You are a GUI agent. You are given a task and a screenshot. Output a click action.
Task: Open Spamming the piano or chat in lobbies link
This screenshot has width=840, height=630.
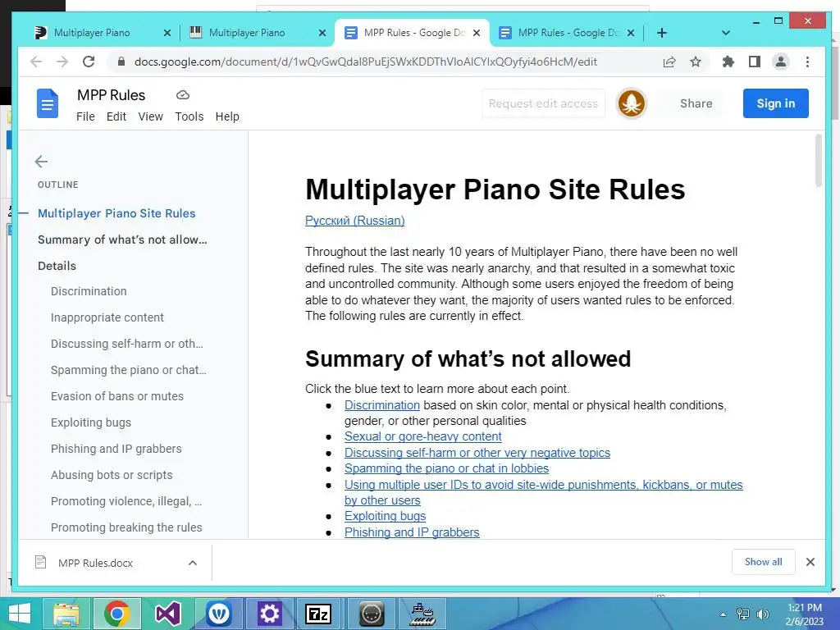click(447, 468)
